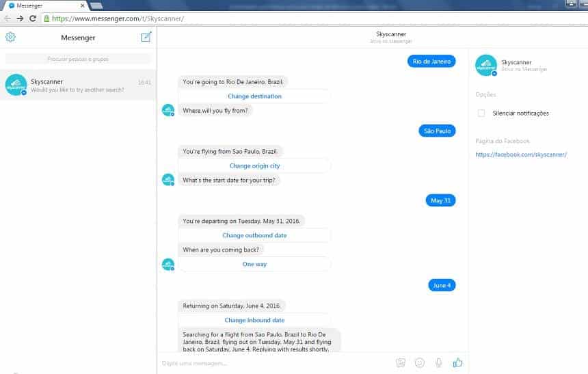Reload the page in the browser

(33, 18)
